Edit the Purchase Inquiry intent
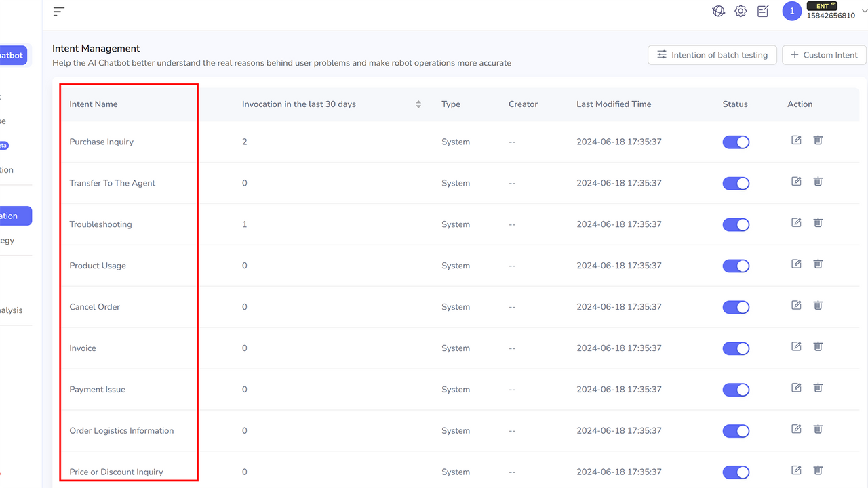Image resolution: width=868 pixels, height=488 pixels. tap(796, 140)
